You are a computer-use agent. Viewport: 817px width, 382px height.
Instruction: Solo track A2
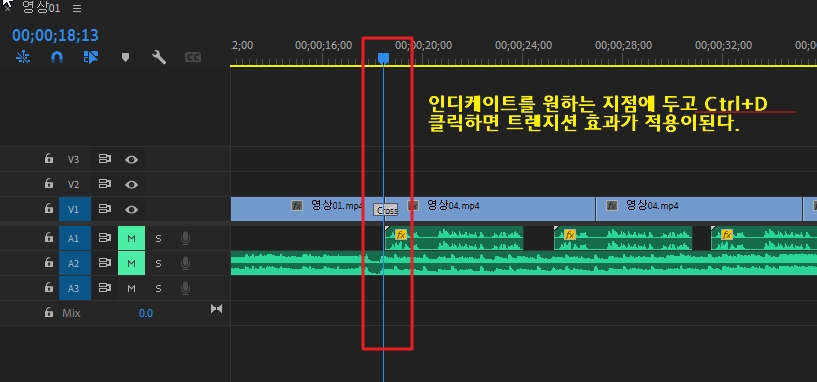158,264
